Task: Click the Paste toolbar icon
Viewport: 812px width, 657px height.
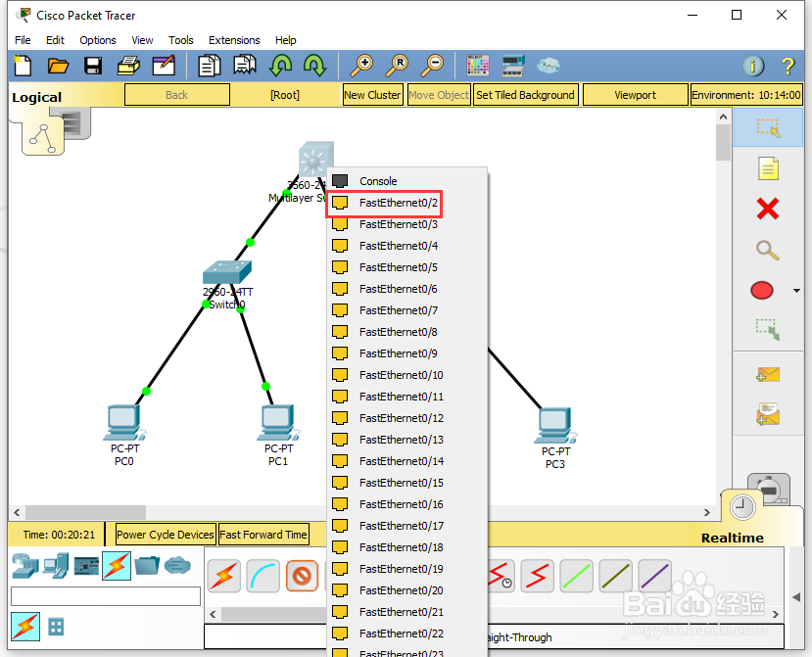Action: 245,66
